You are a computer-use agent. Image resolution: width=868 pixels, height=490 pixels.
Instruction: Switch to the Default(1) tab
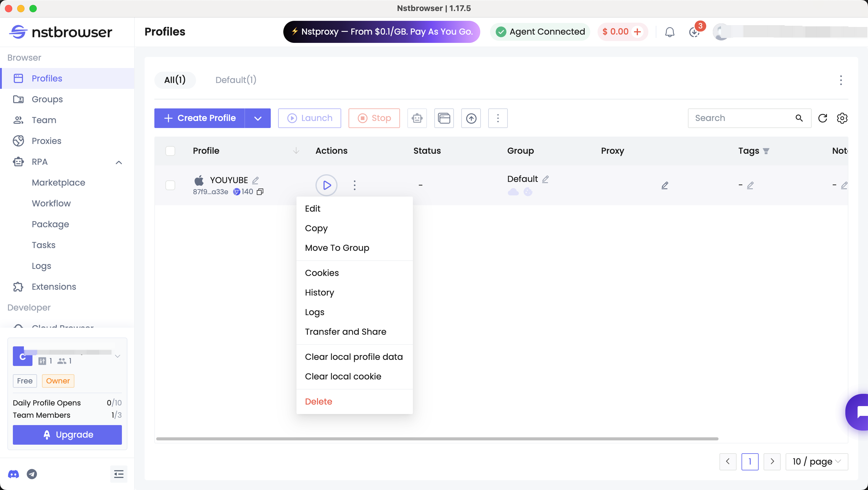[x=236, y=80]
